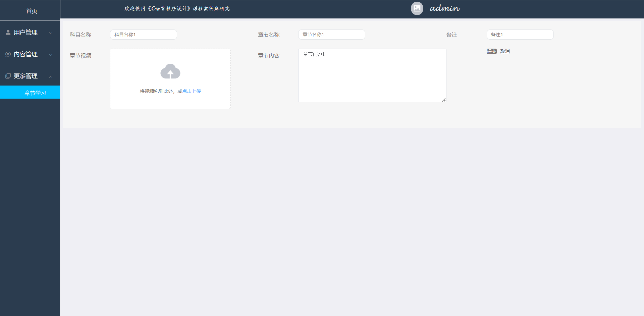
Task: Submit the form via 提交 button
Action: click(x=491, y=51)
